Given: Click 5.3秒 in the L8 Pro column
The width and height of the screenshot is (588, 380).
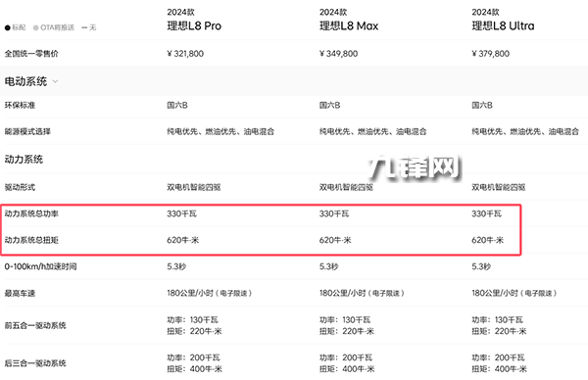Looking at the screenshot, I should pos(176,266).
